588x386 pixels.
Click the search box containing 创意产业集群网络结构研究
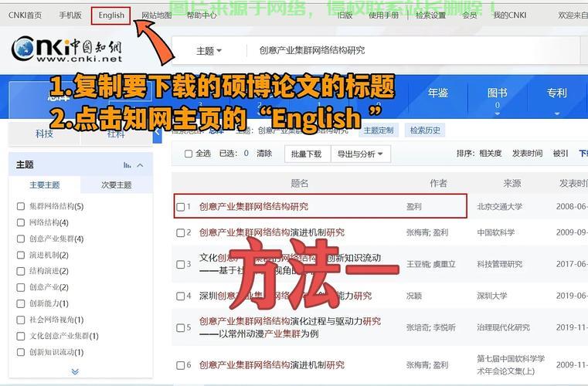point(413,50)
